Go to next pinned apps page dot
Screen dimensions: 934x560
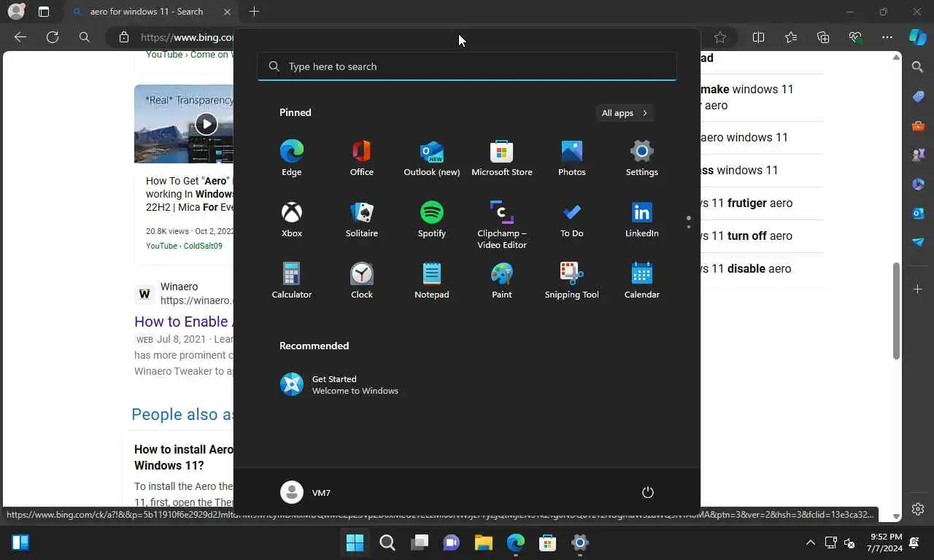point(688,227)
